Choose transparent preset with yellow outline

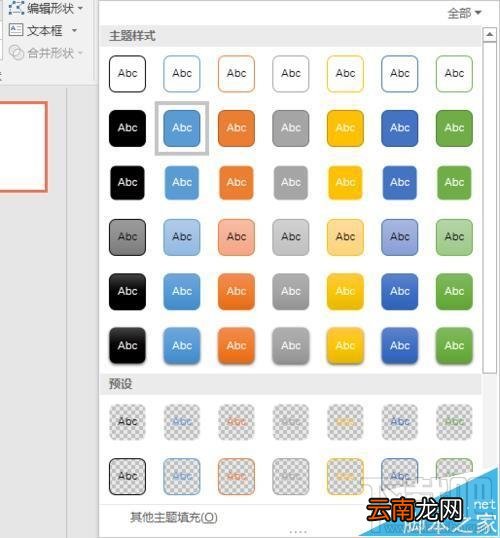[x=345, y=477]
